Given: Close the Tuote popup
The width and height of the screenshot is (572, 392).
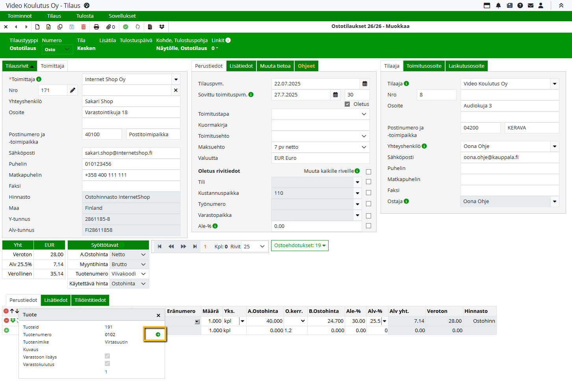Looking at the screenshot, I should (x=158, y=315).
